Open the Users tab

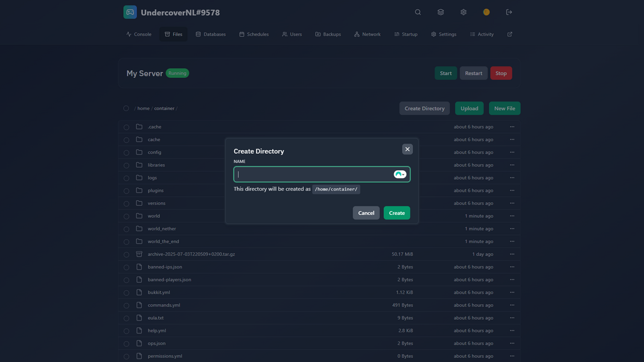pyautogui.click(x=292, y=34)
